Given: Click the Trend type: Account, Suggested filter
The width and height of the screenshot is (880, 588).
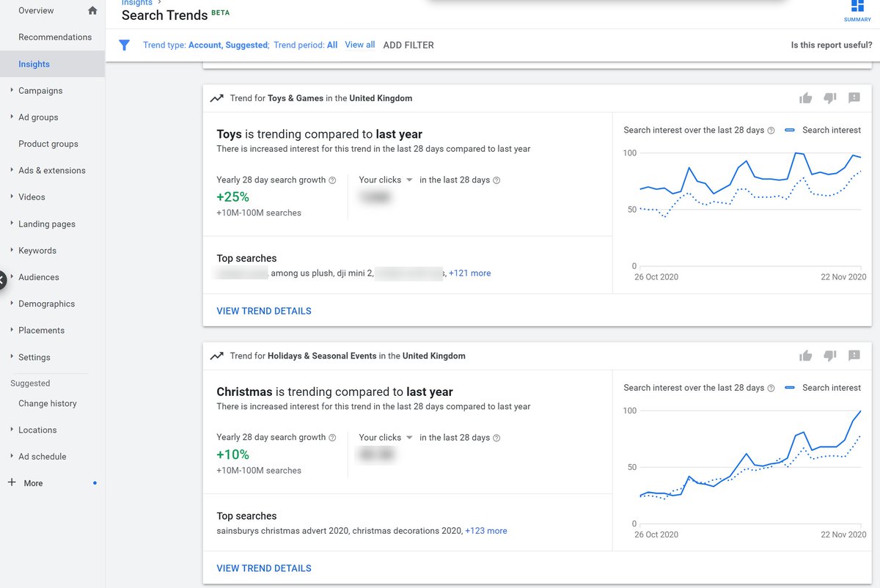Looking at the screenshot, I should pos(206,45).
